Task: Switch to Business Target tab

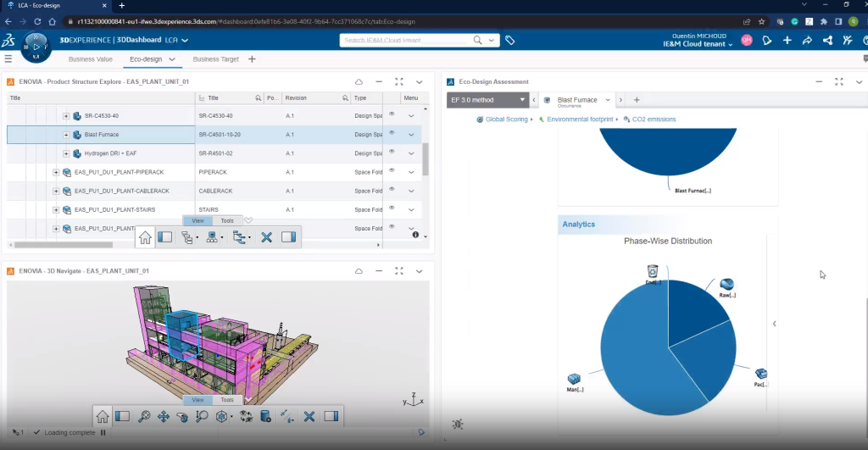Action: [216, 59]
